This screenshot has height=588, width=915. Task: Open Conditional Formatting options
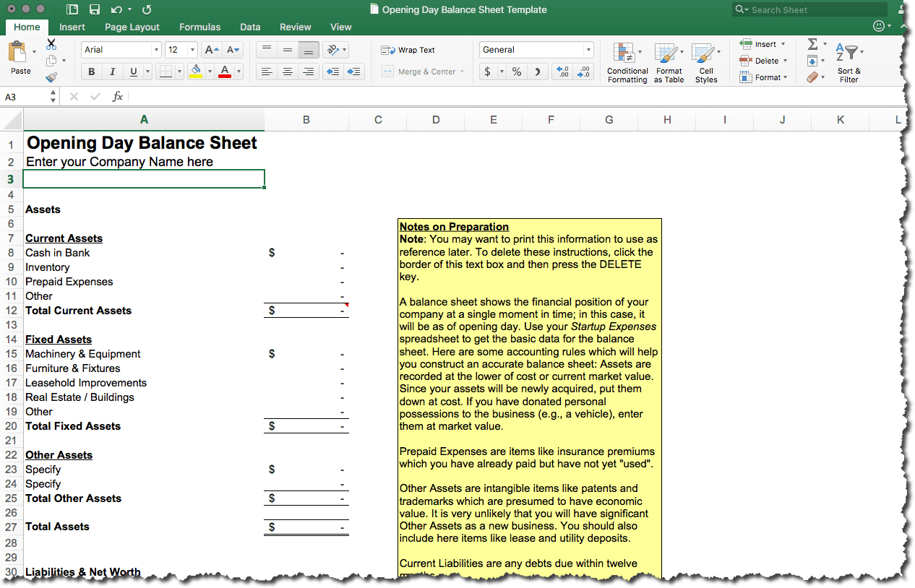[627, 62]
